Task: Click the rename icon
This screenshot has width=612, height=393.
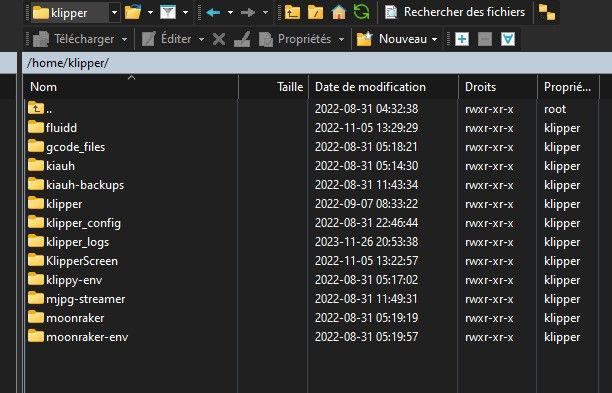Action: (242, 39)
